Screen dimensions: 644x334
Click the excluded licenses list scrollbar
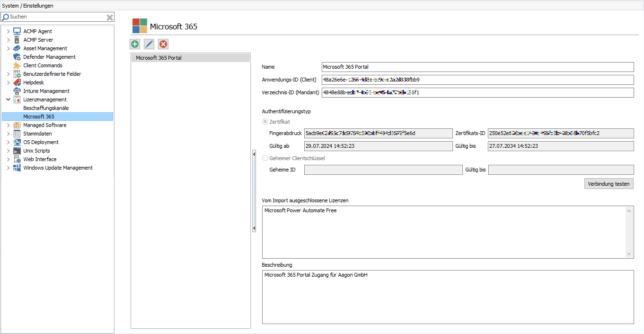coord(629,232)
